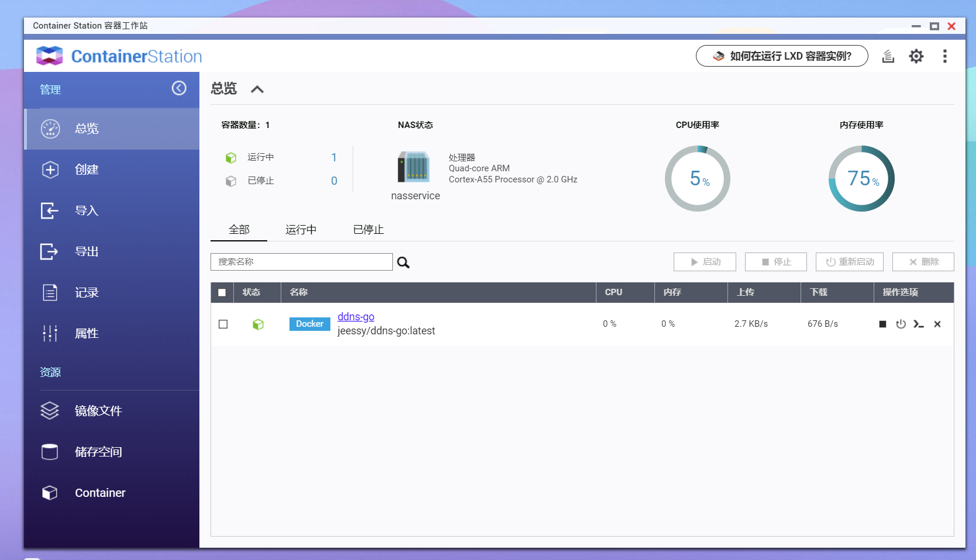This screenshot has height=560, width=976.
Task: Open the 记录 log page
Action: [x=112, y=292]
